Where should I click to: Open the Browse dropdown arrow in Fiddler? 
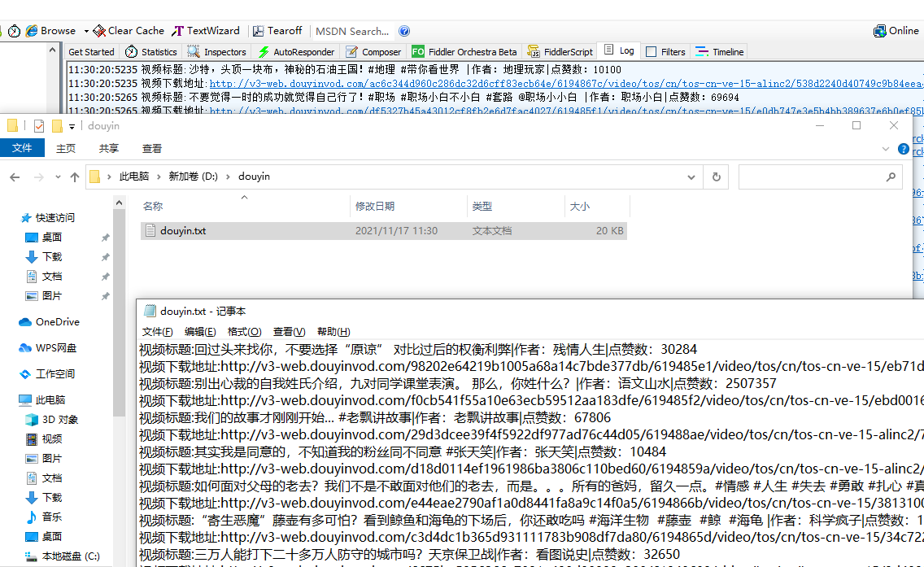pos(86,31)
